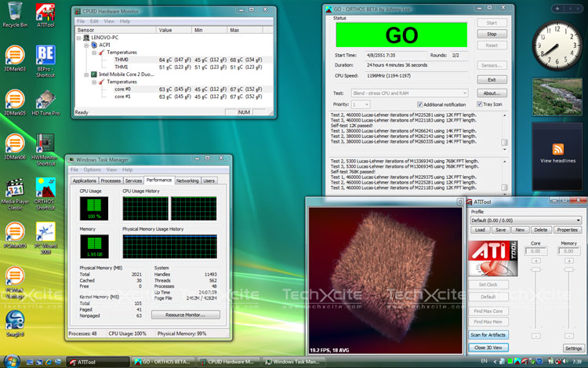Adjust the Core clock slider handle
The width and height of the screenshot is (588, 368).
tap(536, 270)
